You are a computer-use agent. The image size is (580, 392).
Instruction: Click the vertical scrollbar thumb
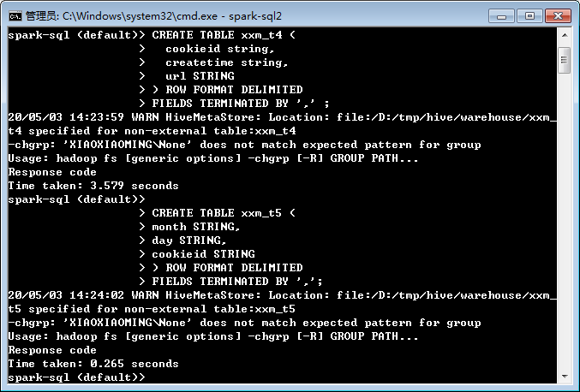click(x=565, y=61)
